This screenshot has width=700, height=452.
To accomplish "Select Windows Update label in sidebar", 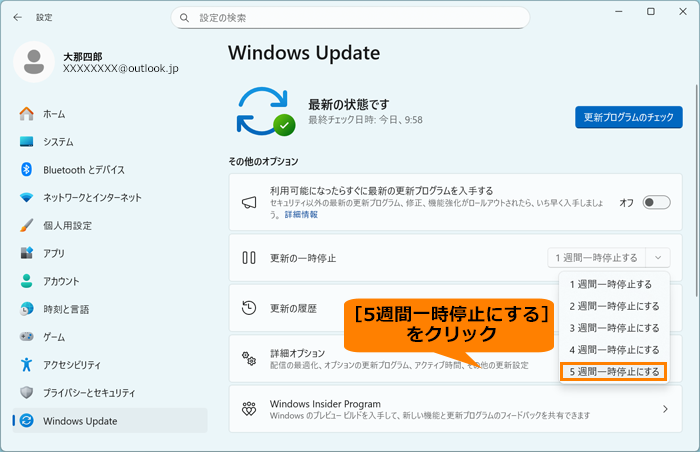I will pyautogui.click(x=80, y=421).
